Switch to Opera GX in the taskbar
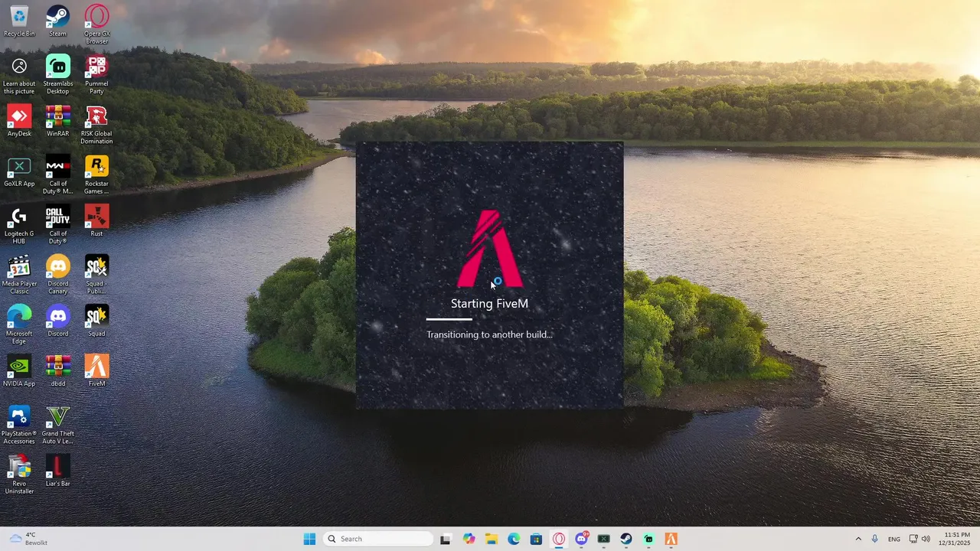Viewport: 980px width, 551px height. coord(559,539)
